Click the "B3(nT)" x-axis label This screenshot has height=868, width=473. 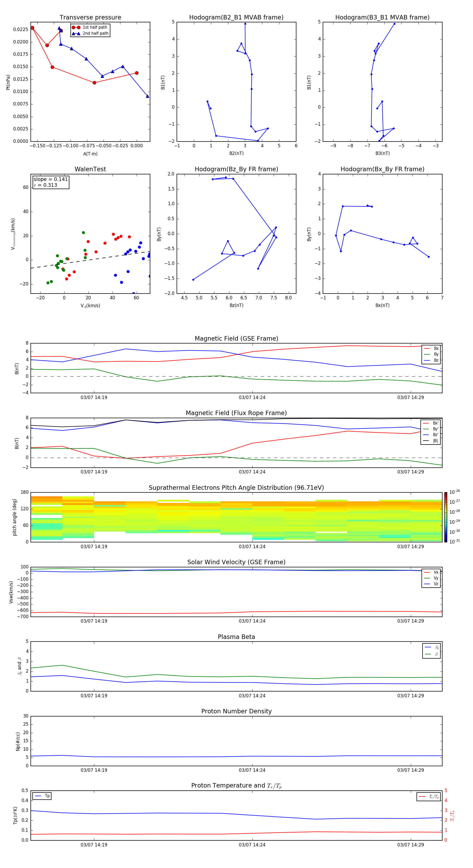[x=382, y=153]
